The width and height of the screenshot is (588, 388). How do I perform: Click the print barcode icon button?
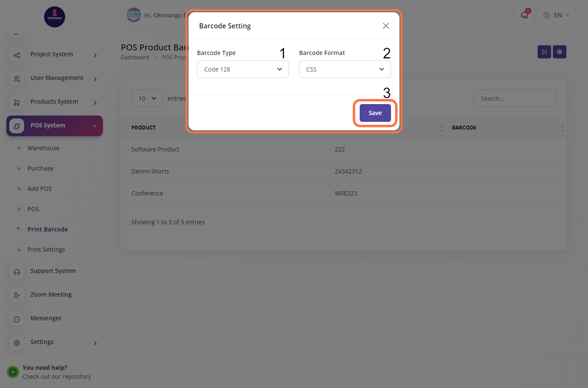click(x=544, y=52)
